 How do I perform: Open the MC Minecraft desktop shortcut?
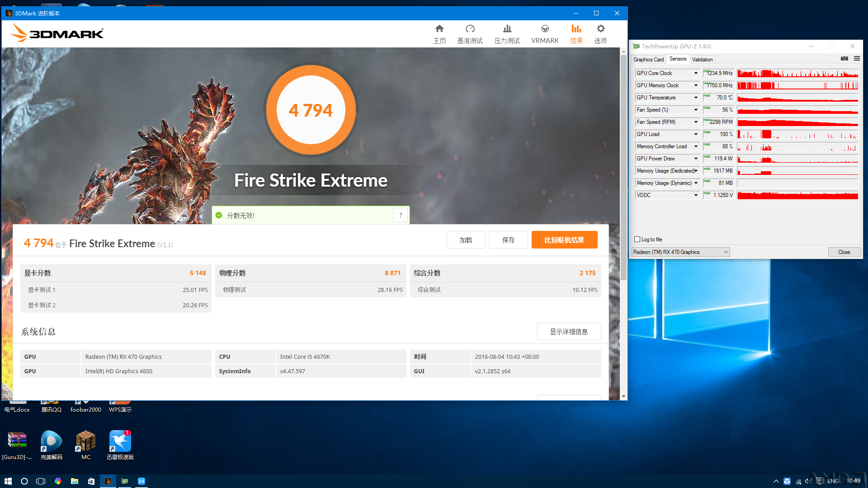[86, 445]
